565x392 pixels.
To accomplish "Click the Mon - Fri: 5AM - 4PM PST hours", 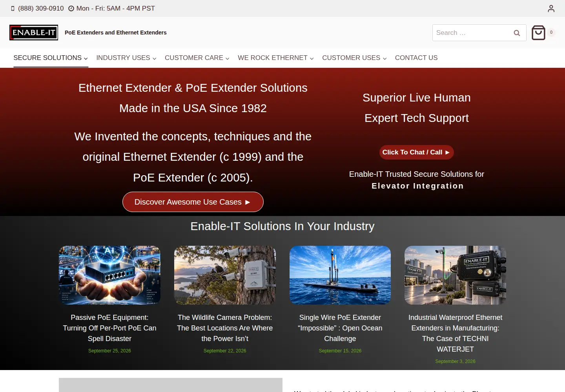I will (x=116, y=9).
